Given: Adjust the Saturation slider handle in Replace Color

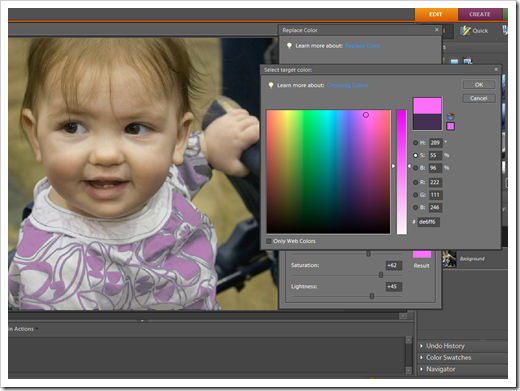Looking at the screenshot, I should click(x=381, y=275).
